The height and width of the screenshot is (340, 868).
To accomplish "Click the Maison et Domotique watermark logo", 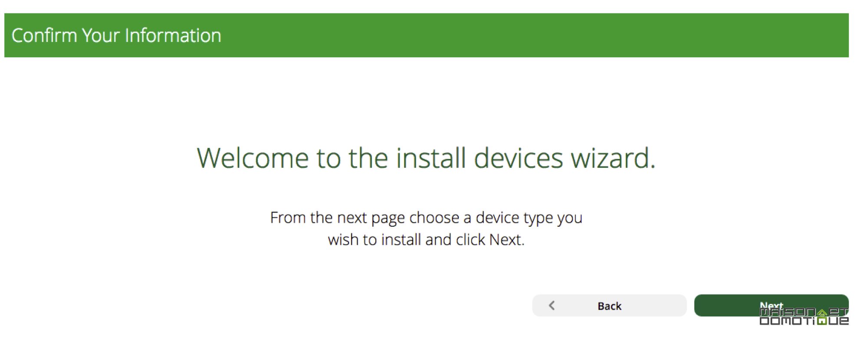I will tap(804, 316).
